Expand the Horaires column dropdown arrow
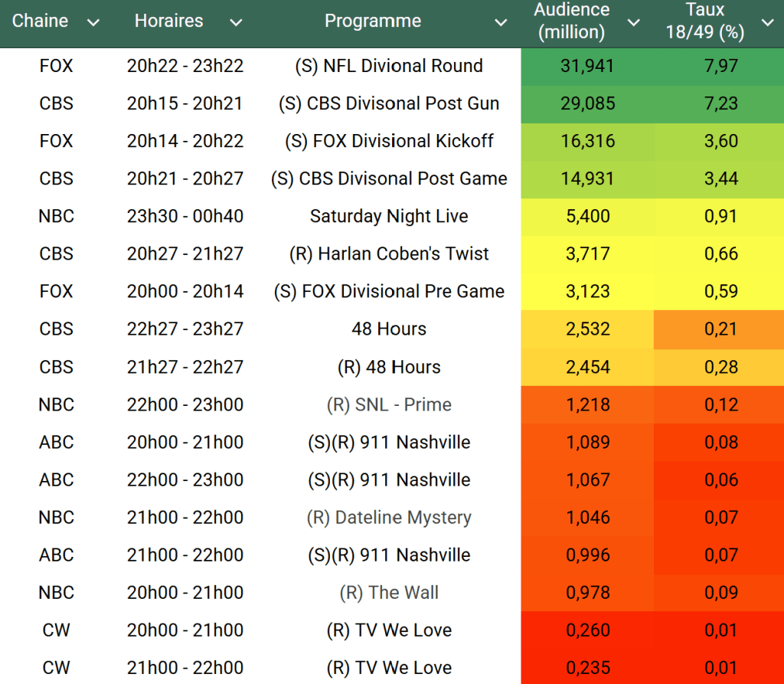Image resolution: width=784 pixels, height=684 pixels. point(236,23)
